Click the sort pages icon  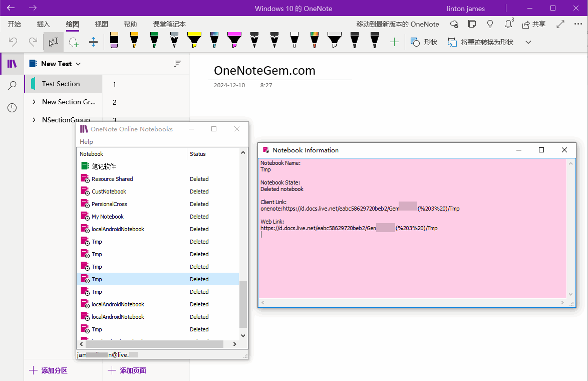pyautogui.click(x=177, y=64)
